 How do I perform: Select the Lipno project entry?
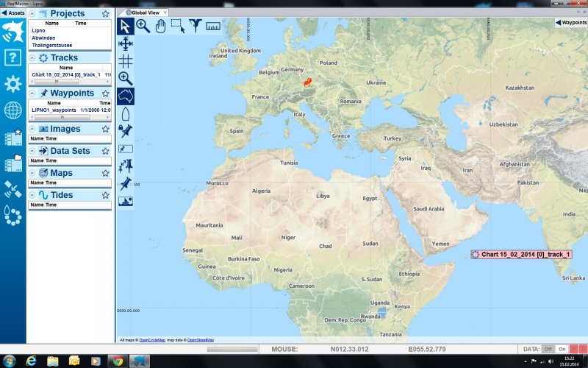(38, 30)
